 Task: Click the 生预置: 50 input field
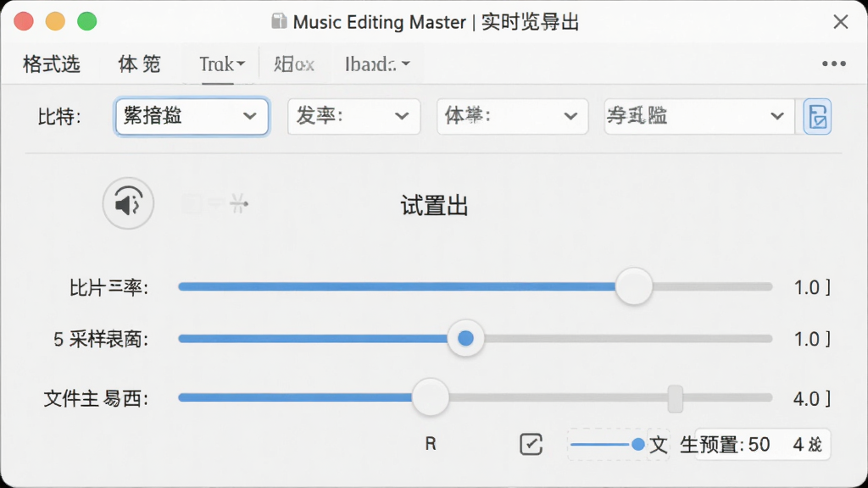[x=762, y=444]
